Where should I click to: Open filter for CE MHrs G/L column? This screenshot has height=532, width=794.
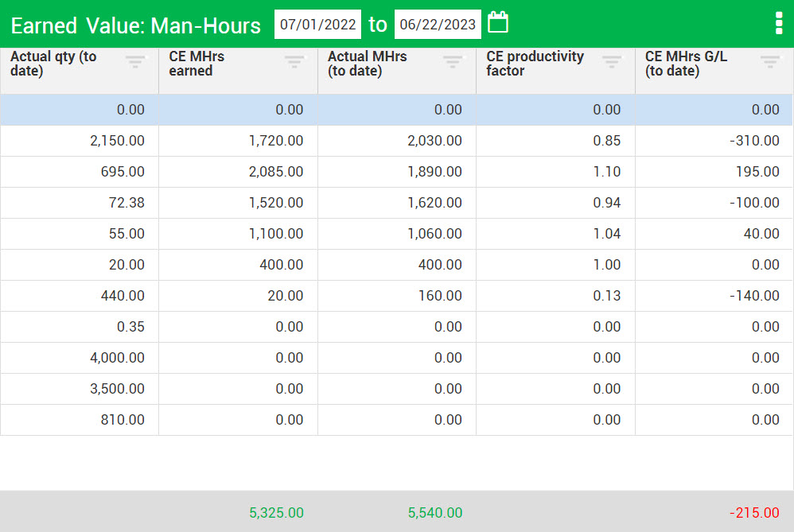[770, 60]
